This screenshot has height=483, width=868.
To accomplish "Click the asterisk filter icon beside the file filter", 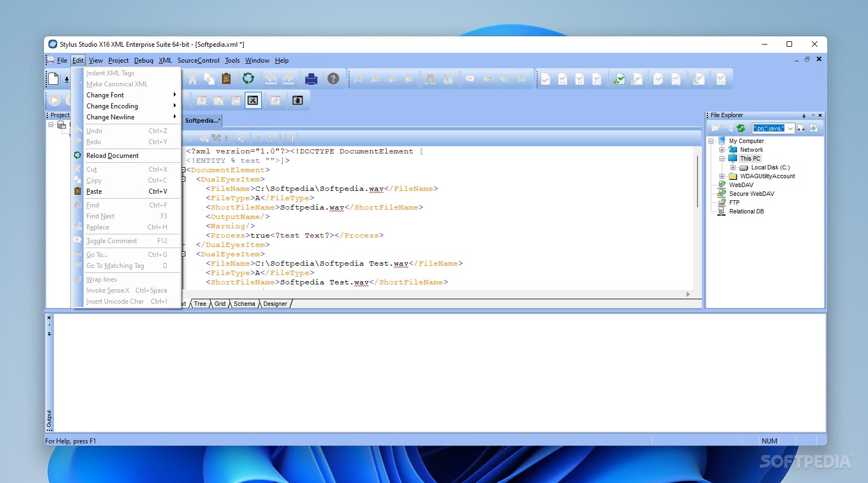I will [801, 128].
